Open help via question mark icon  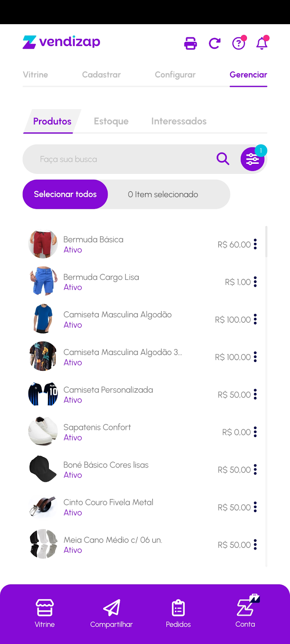[238, 43]
